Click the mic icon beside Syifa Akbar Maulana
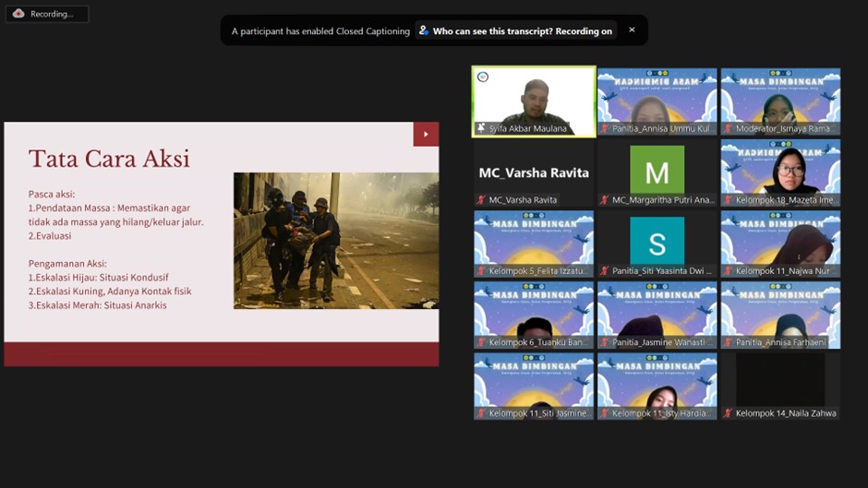The width and height of the screenshot is (868, 488). click(481, 128)
